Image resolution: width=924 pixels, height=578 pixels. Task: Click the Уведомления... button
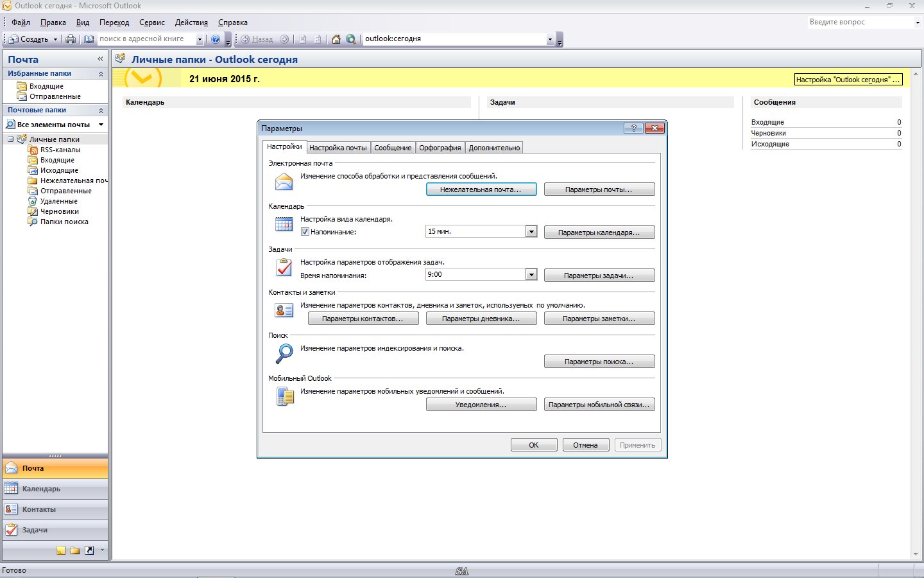pyautogui.click(x=481, y=405)
